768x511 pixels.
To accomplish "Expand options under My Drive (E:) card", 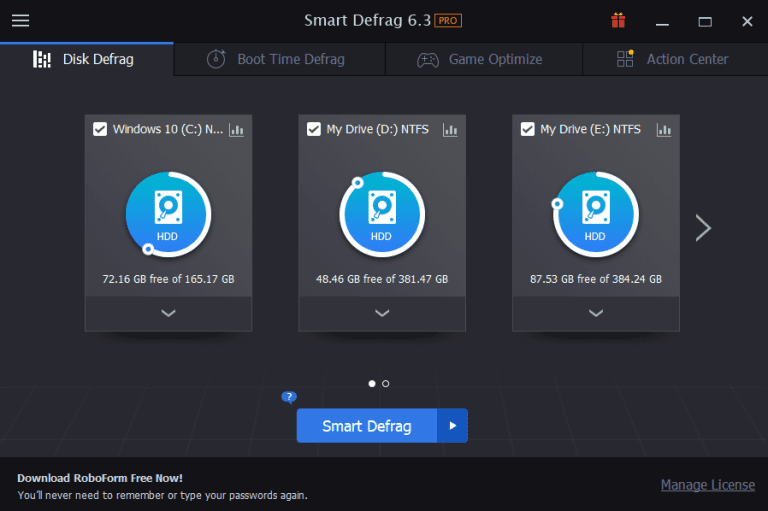I will click(596, 313).
